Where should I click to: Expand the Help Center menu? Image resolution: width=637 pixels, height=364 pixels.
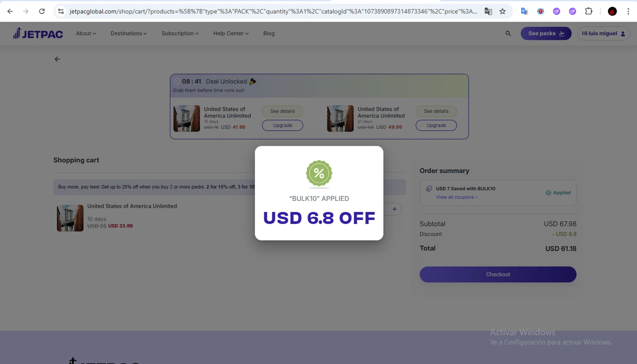click(x=231, y=33)
